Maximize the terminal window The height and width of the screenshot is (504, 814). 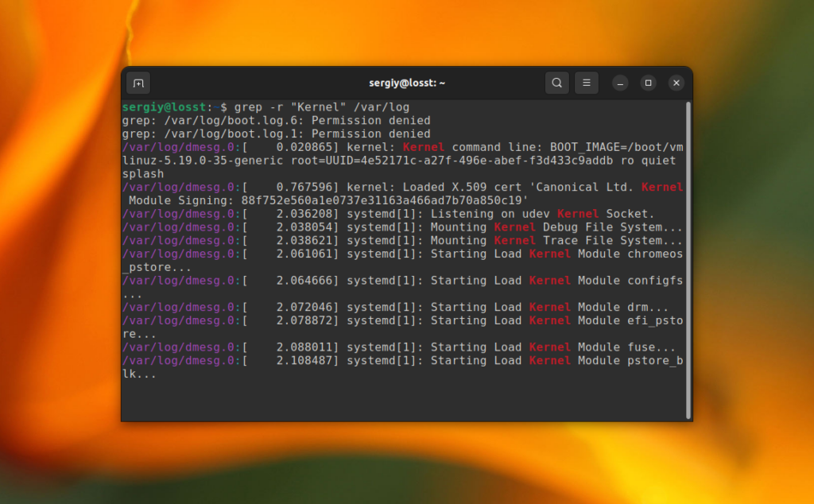(x=648, y=83)
